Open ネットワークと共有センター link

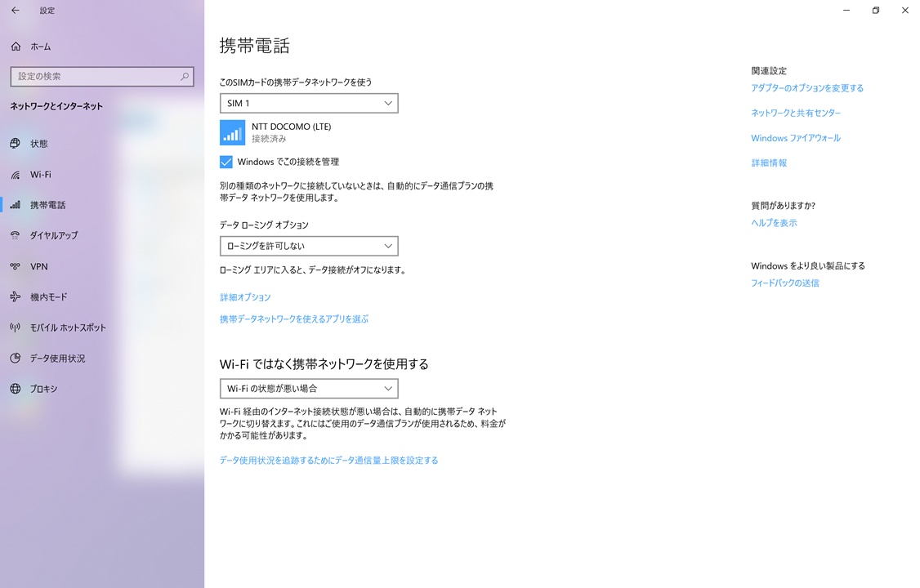click(x=796, y=113)
